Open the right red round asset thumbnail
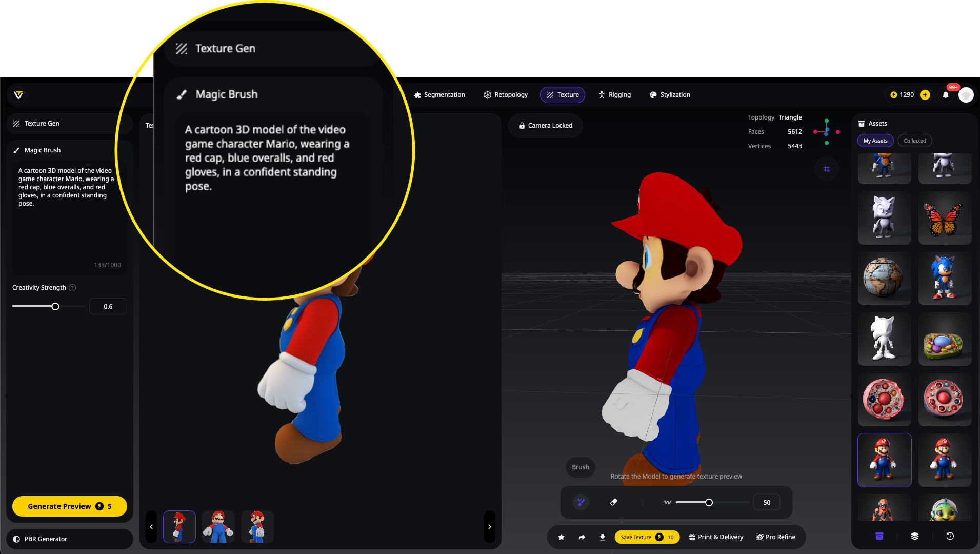980x554 pixels. pyautogui.click(x=945, y=400)
